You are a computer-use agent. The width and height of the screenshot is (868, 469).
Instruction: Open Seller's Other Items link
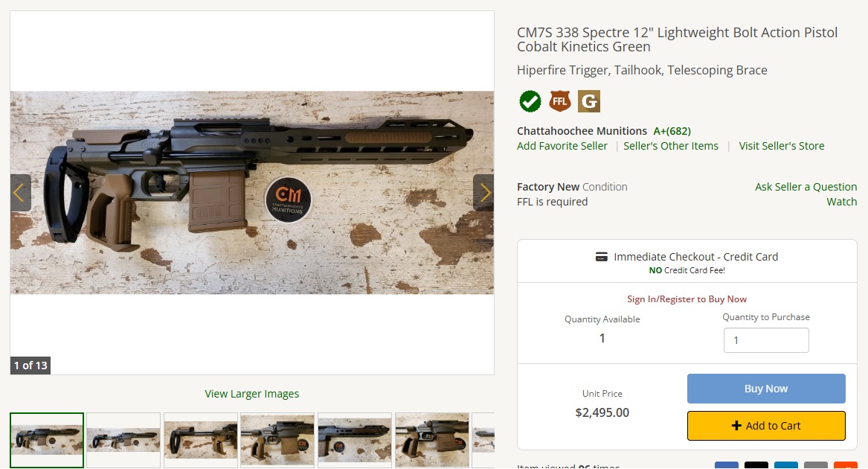pyautogui.click(x=671, y=146)
